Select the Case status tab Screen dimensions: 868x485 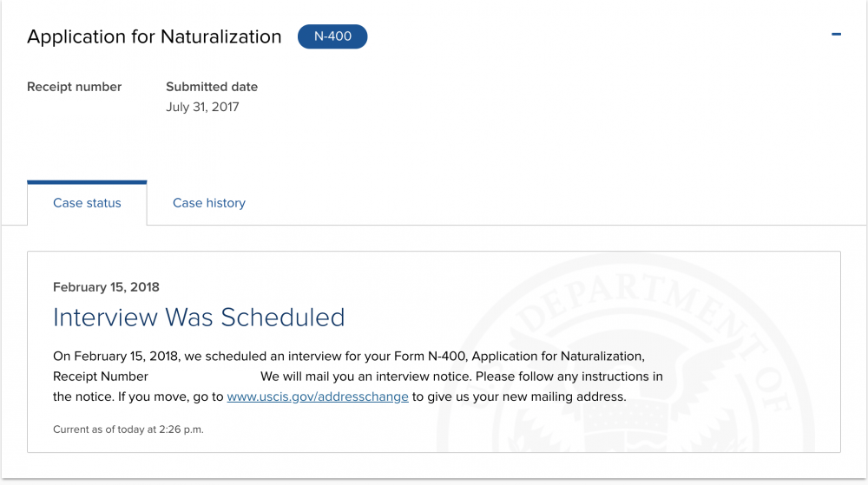pos(87,203)
